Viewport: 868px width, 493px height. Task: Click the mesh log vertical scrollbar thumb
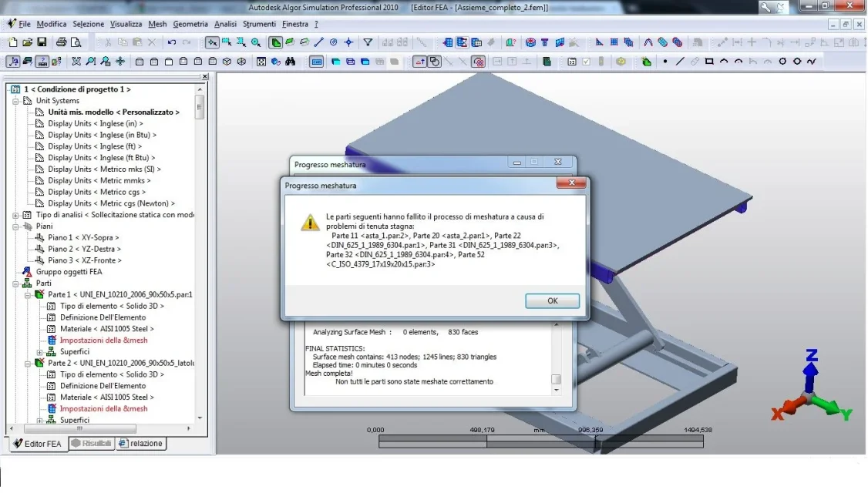point(556,379)
